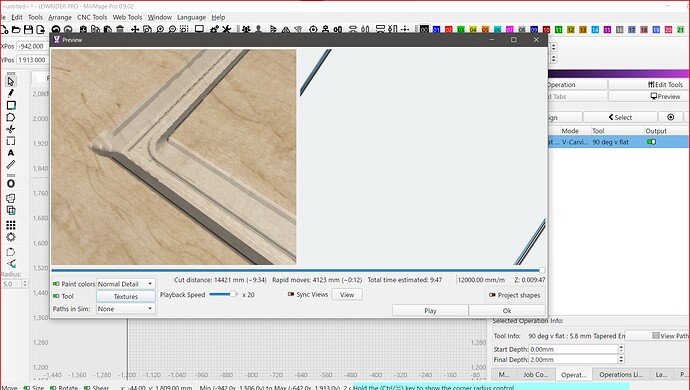The height and width of the screenshot is (390, 690).
Task: Select the Rectangle drawing tool
Action: 11,105
